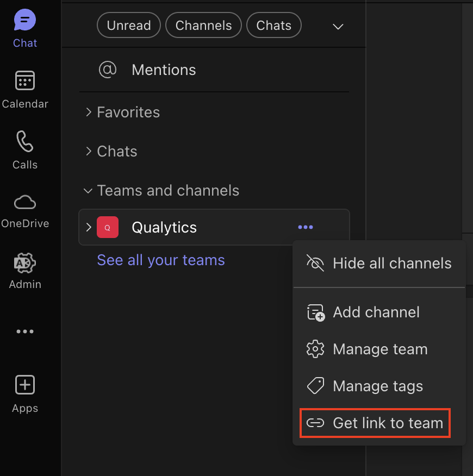Open See all your teams link

[161, 260]
